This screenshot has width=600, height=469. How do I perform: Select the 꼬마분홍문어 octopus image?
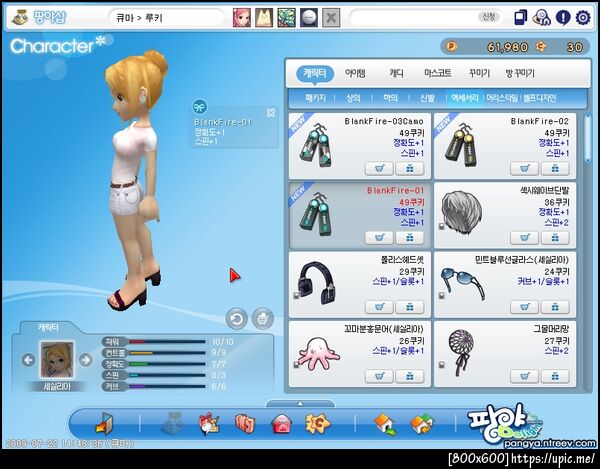pos(318,354)
